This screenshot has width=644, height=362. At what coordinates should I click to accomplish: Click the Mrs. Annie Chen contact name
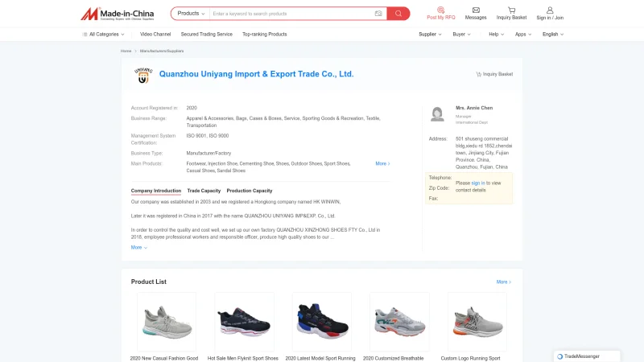point(474,108)
